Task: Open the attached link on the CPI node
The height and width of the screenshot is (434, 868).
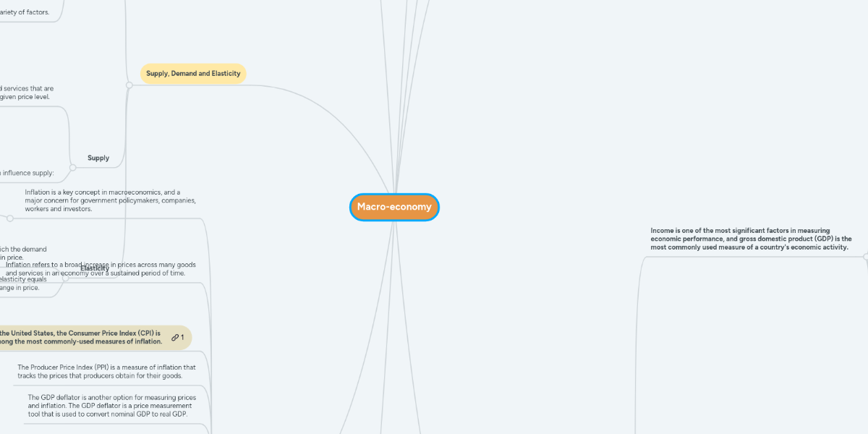Action: point(174,337)
